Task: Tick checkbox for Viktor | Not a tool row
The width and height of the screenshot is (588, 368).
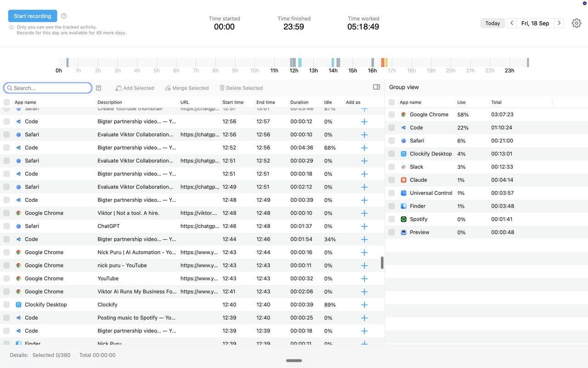Action: tap(6, 213)
